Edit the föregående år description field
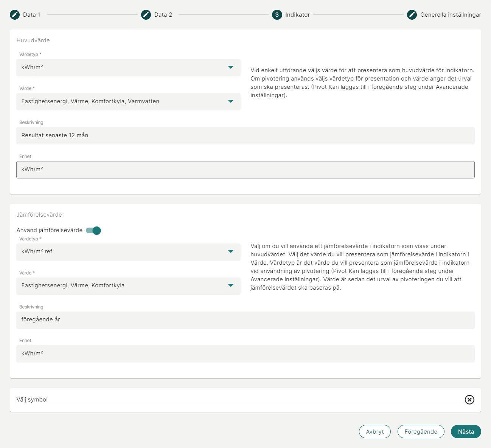The image size is (491, 448). click(x=245, y=320)
